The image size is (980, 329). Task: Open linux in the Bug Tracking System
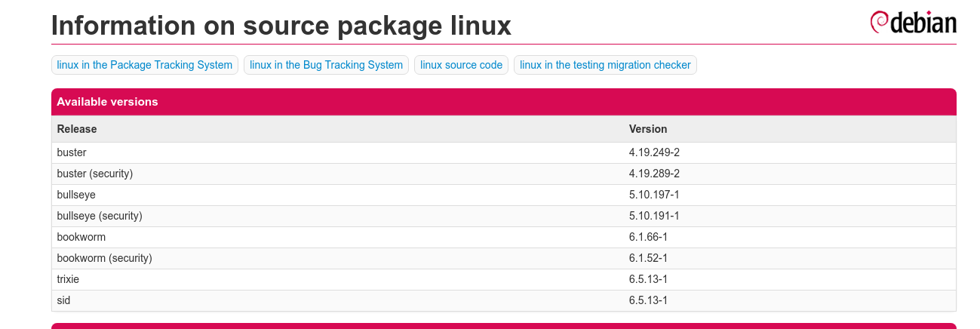click(326, 65)
